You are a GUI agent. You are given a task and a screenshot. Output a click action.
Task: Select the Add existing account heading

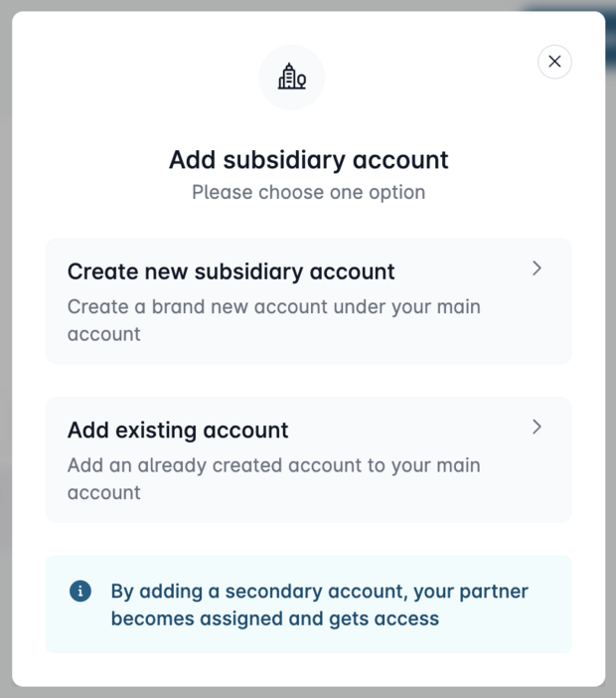click(178, 431)
